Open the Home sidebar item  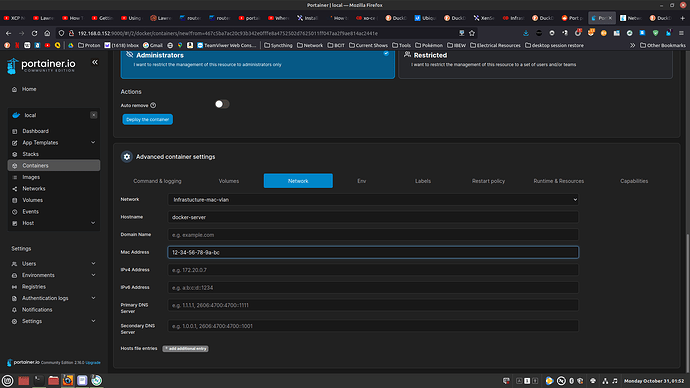pyautogui.click(x=29, y=89)
